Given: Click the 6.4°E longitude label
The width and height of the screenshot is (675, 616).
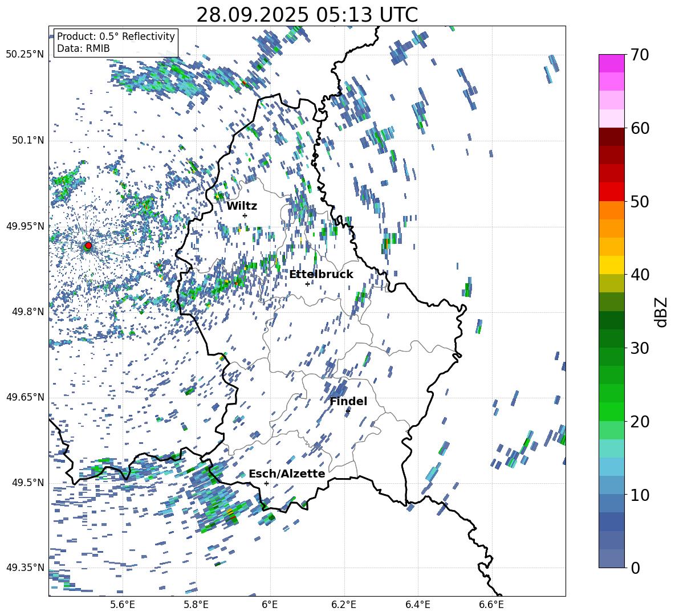Looking at the screenshot, I should (x=417, y=605).
